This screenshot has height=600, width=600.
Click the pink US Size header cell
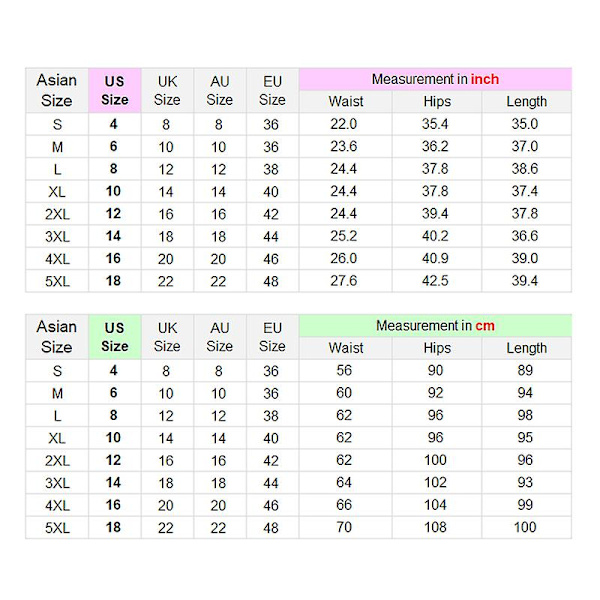[115, 91]
